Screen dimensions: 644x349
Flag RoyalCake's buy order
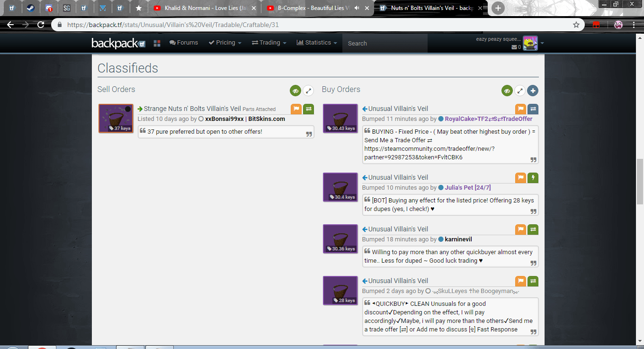click(x=520, y=109)
